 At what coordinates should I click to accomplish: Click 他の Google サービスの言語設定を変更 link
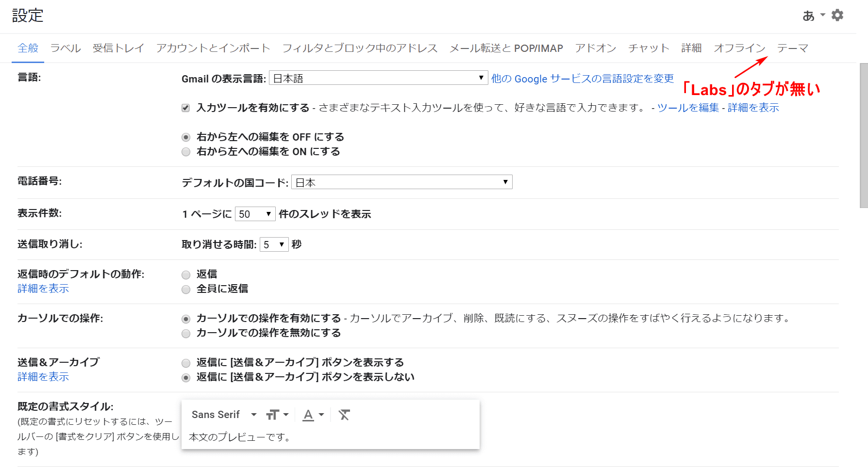583,79
